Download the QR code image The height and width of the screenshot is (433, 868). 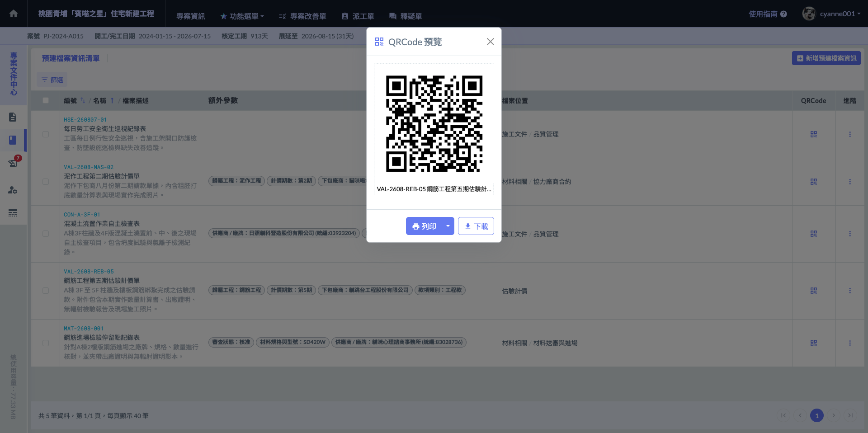[x=476, y=226]
